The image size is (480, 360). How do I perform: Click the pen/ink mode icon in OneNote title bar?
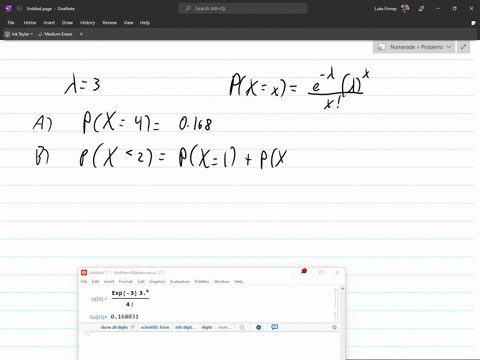click(421, 9)
